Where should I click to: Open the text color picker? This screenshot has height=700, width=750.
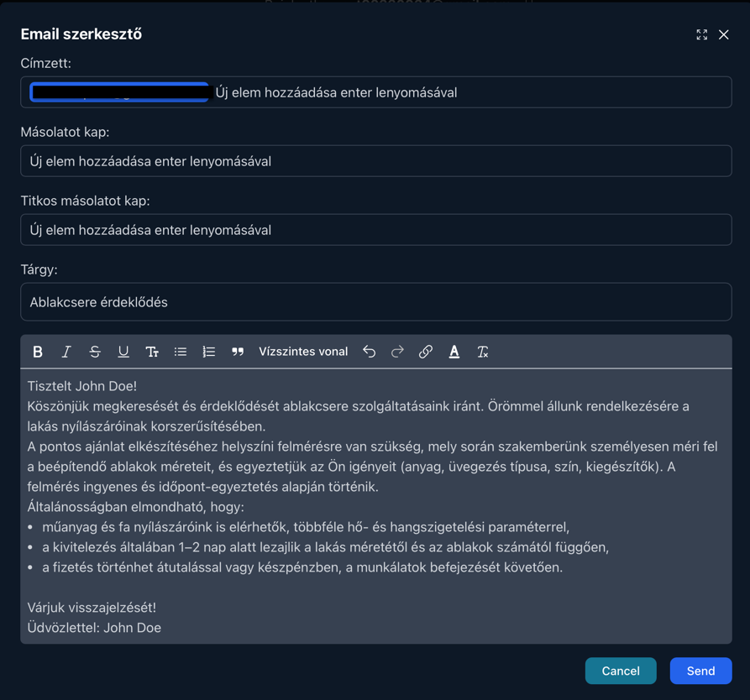[x=454, y=352]
